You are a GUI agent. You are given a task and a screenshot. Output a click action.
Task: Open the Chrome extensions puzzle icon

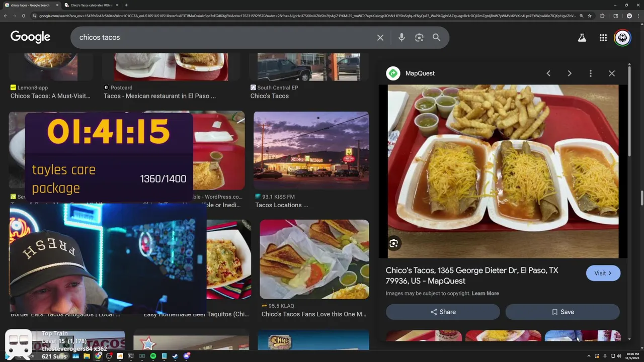click(x=602, y=16)
